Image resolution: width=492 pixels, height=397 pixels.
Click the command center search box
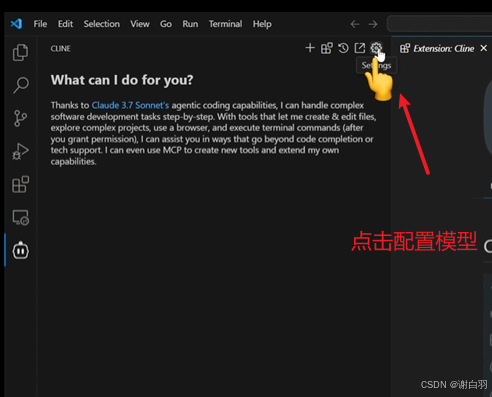click(439, 24)
